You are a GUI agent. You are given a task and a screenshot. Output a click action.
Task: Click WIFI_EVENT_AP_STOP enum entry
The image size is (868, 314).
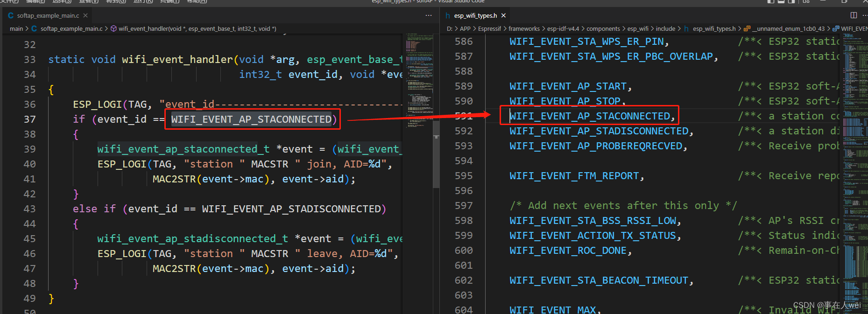[x=565, y=101]
